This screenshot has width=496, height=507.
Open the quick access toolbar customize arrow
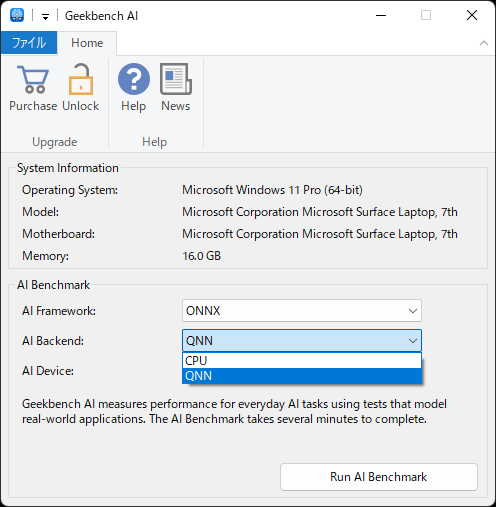pyautogui.click(x=45, y=16)
